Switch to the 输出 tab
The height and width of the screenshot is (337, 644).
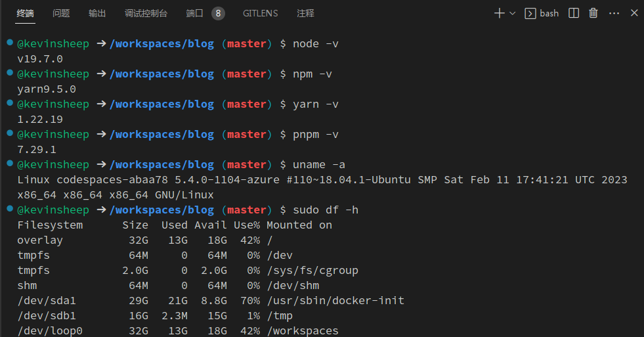[x=97, y=13]
